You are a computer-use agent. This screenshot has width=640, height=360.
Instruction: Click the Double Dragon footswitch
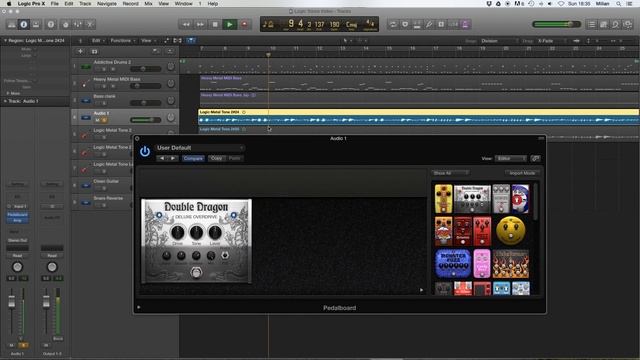[196, 272]
